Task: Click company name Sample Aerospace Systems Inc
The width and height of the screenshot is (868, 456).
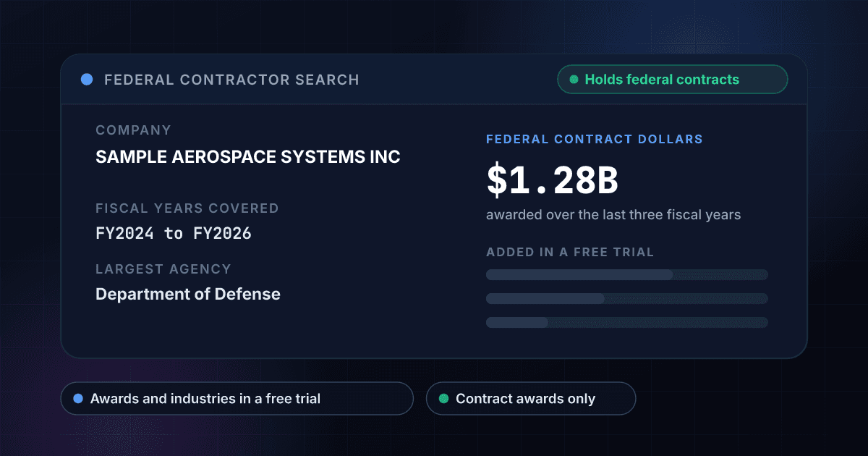Action: point(248,156)
